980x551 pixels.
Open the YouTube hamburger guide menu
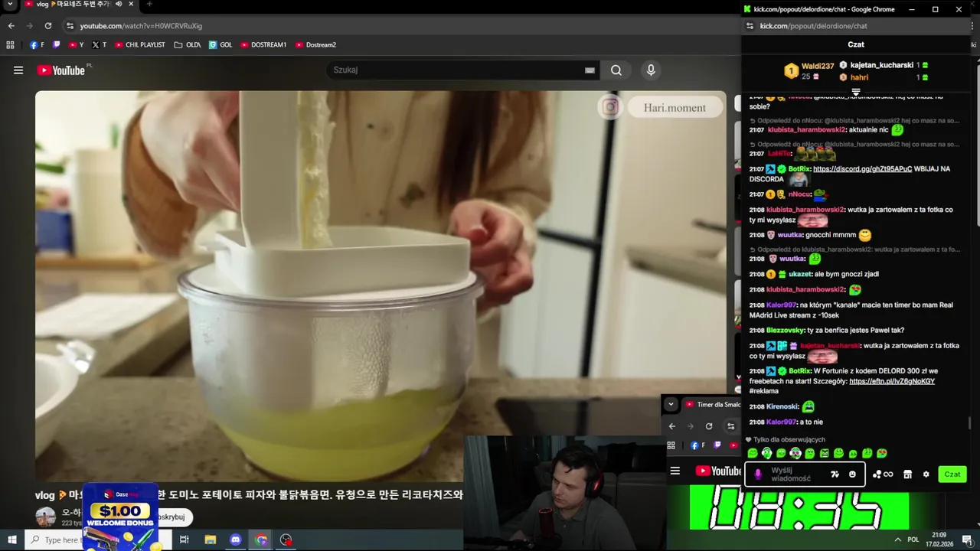tap(18, 70)
